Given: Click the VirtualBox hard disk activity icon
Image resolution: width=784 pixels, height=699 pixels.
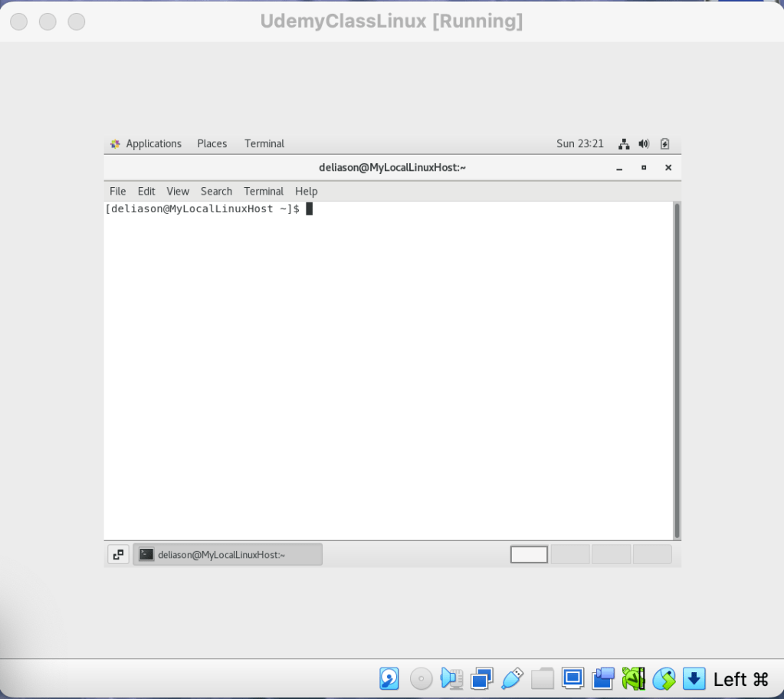Looking at the screenshot, I should (389, 678).
